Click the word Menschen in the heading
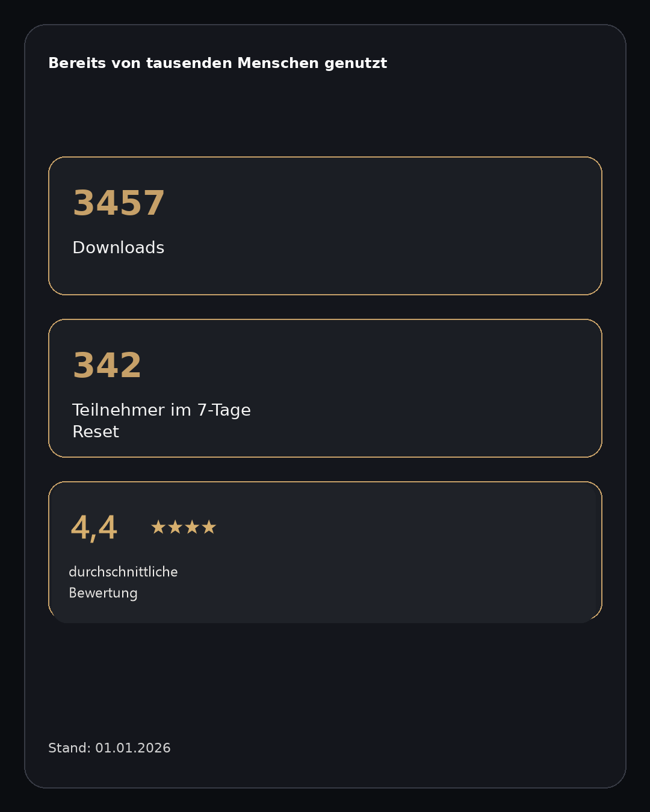 (277, 63)
